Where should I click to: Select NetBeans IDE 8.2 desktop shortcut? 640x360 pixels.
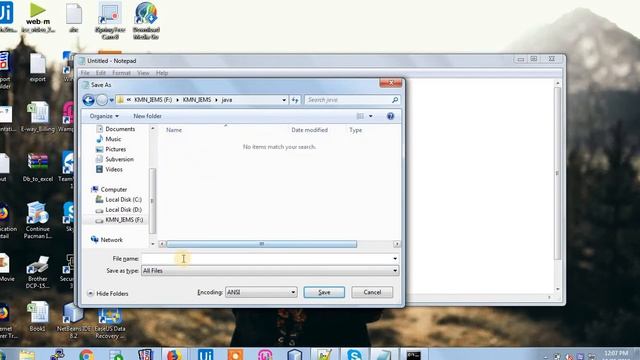point(73,321)
